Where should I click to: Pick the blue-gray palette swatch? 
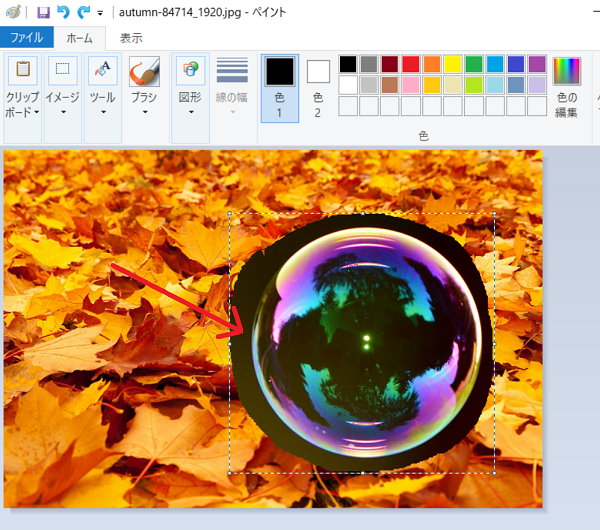click(x=516, y=85)
